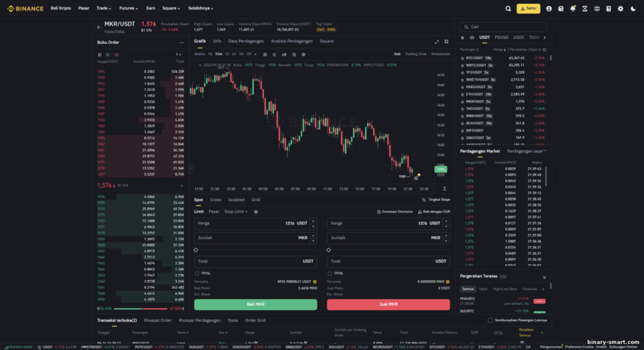The image size is (644, 350).
Task: Open the Data Perdagangan tab
Action: 246,41
